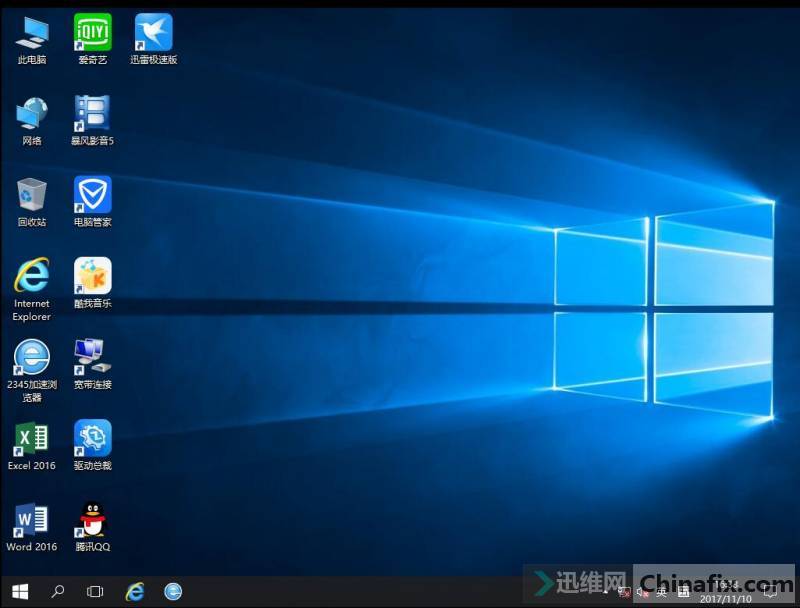Open Task View from the taskbar
Viewport: 800px width, 608px height.
pyautogui.click(x=95, y=592)
